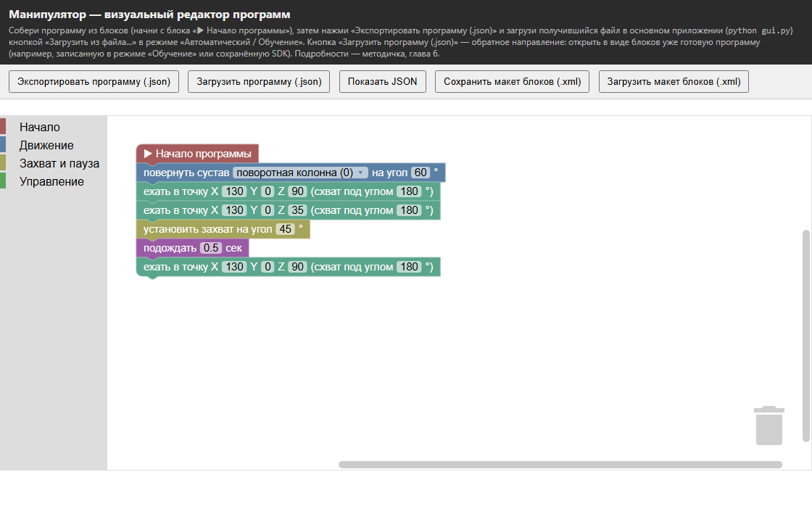
Task: Edit the joint angle field showing 60
Action: pyautogui.click(x=421, y=173)
